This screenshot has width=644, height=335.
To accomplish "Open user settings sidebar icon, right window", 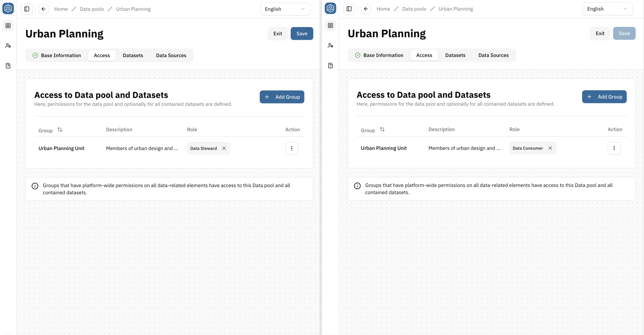I will (x=330, y=46).
